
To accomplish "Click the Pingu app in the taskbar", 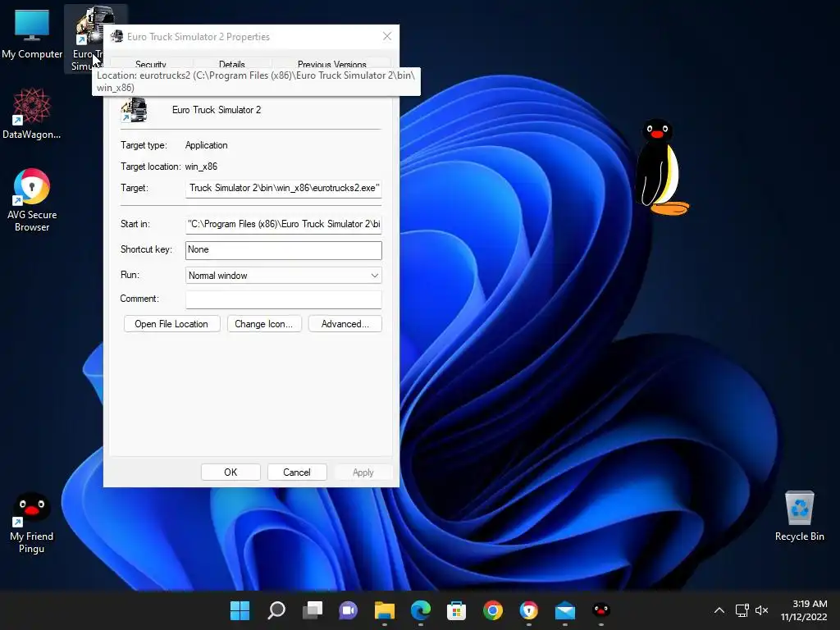I will 601,610.
